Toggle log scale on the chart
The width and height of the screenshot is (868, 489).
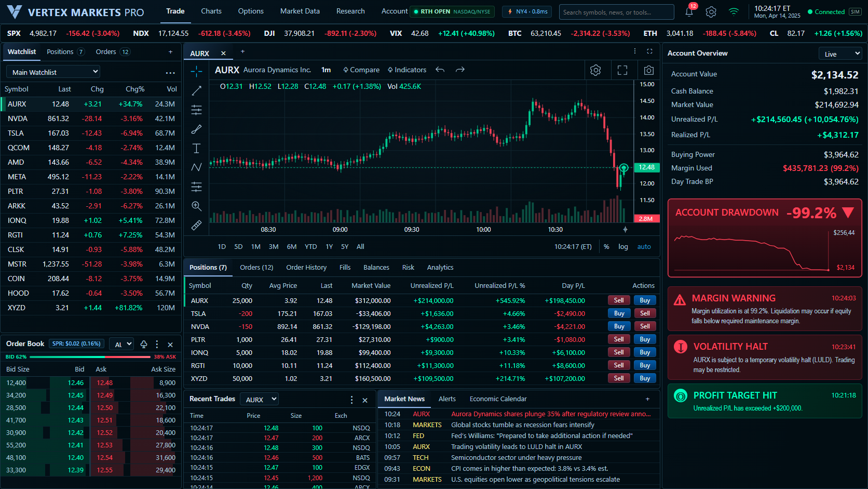point(623,247)
